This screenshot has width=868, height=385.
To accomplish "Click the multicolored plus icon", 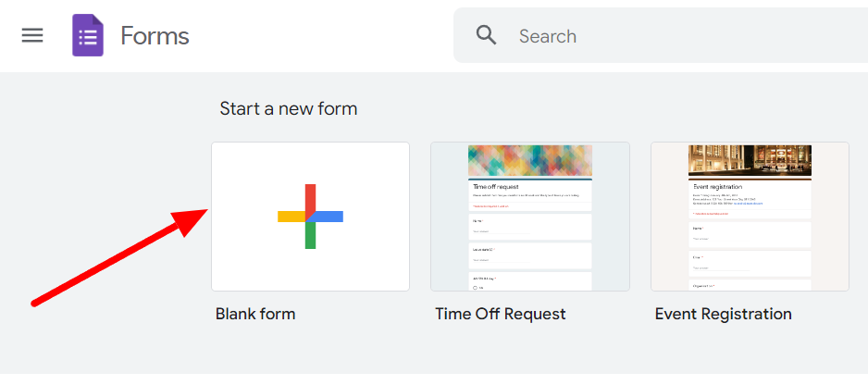I will [x=311, y=217].
